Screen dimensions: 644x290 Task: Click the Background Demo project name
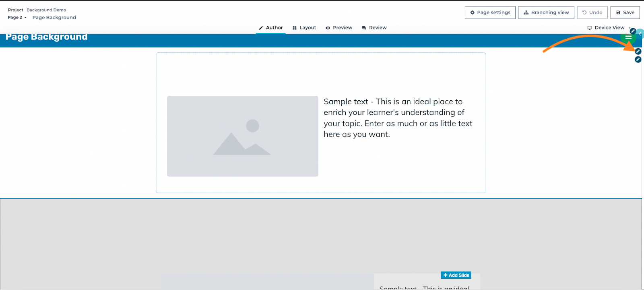pos(46,10)
